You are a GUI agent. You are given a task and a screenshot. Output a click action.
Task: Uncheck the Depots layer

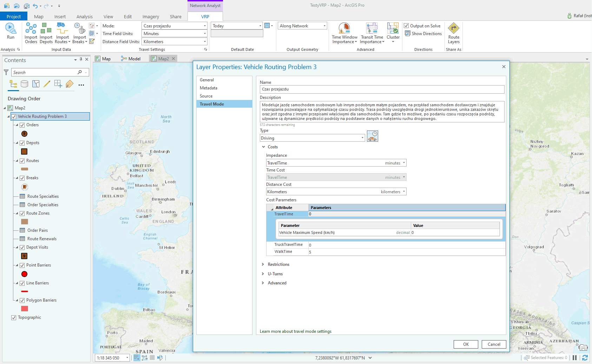click(x=22, y=143)
